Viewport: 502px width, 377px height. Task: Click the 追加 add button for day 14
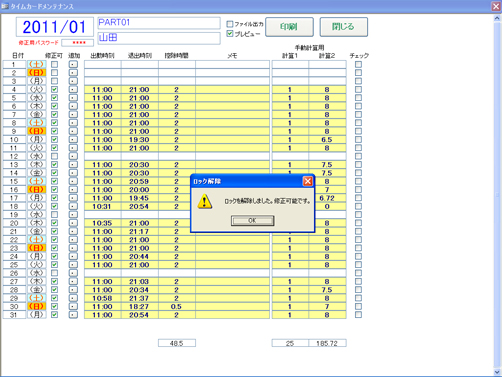[73, 173]
